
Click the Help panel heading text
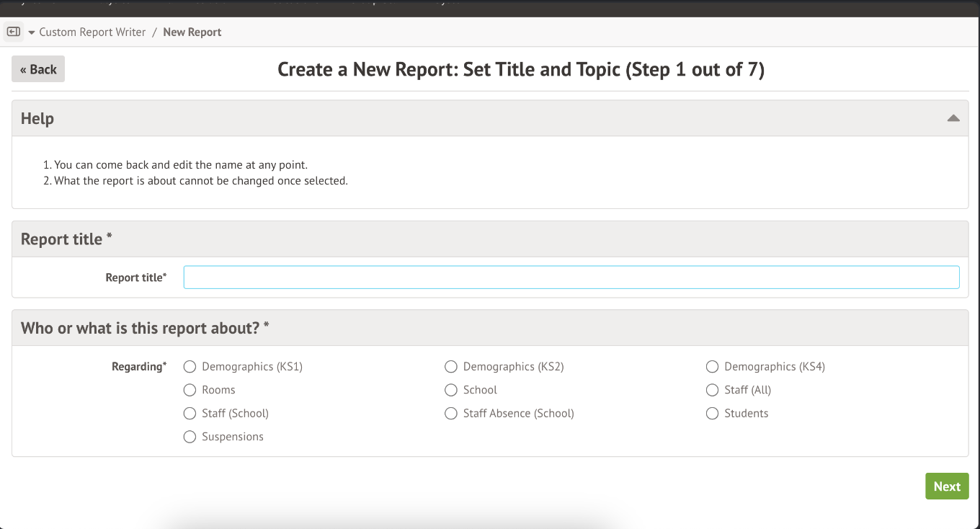[37, 118]
